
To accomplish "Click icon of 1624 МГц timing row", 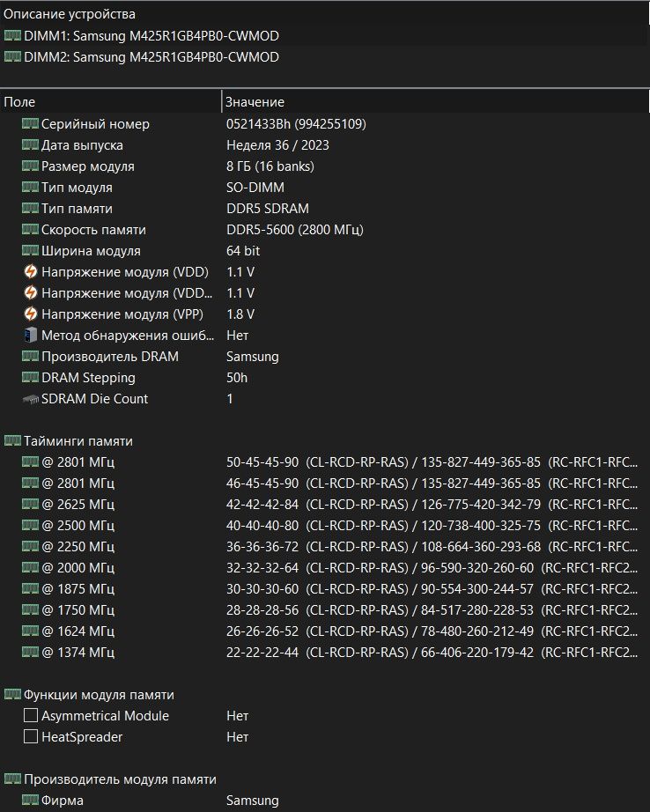I will pyautogui.click(x=30, y=631).
